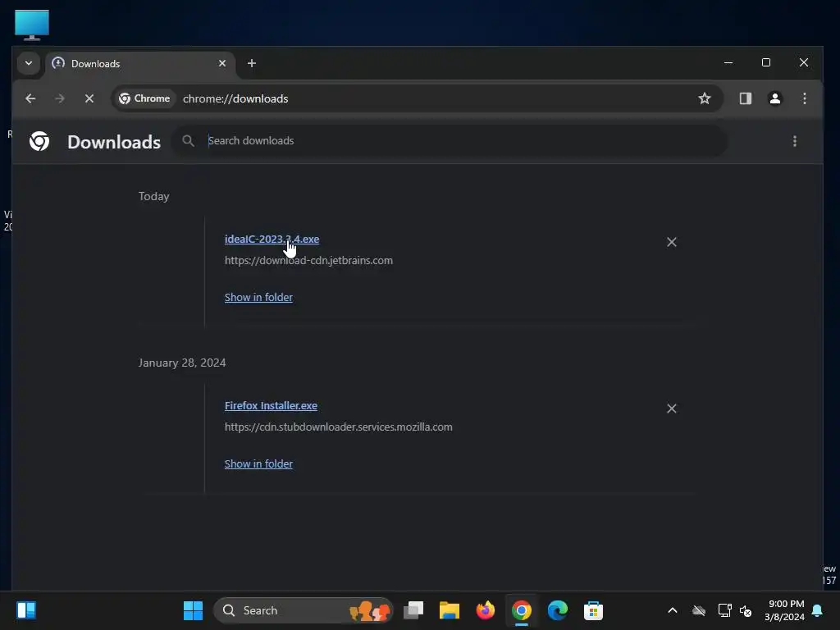The width and height of the screenshot is (840, 630).
Task: Click the muted volume tray icon
Action: click(x=746, y=610)
